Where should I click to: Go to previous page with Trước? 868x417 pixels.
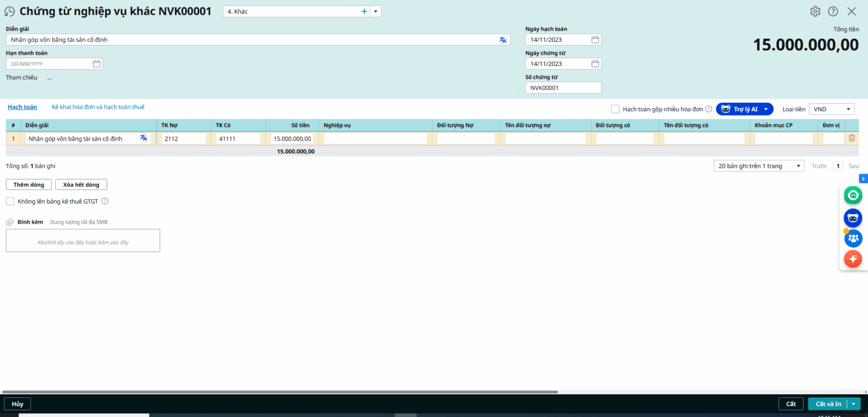click(x=819, y=166)
